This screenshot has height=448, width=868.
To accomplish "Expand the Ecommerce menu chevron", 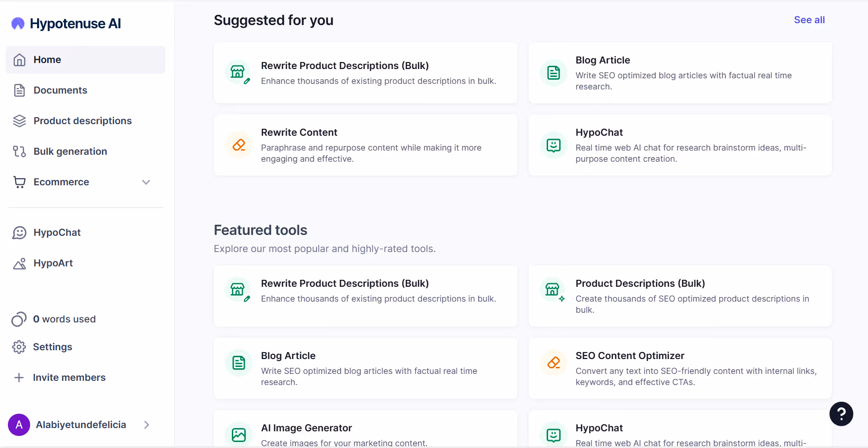I will 146,182.
